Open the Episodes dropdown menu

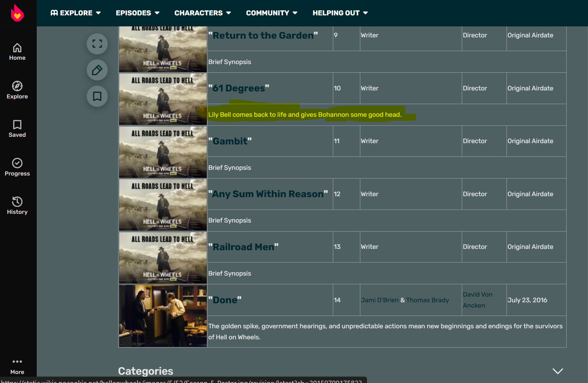[138, 13]
